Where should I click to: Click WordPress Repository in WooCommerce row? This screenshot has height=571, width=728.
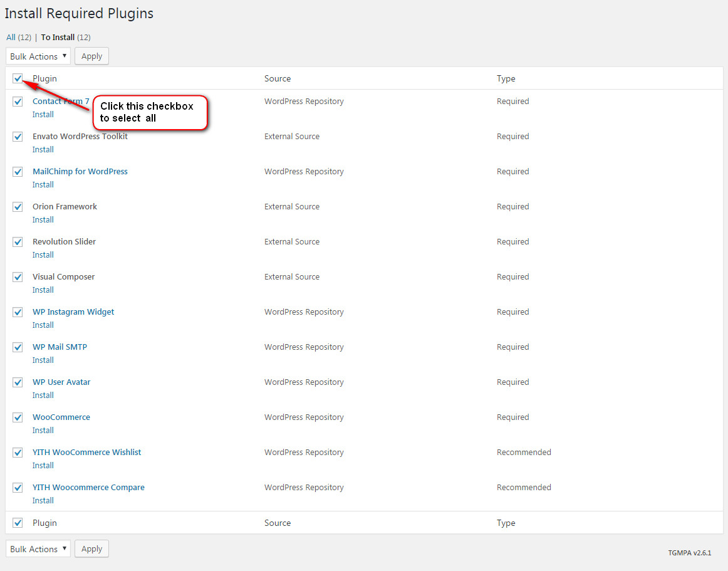point(304,417)
